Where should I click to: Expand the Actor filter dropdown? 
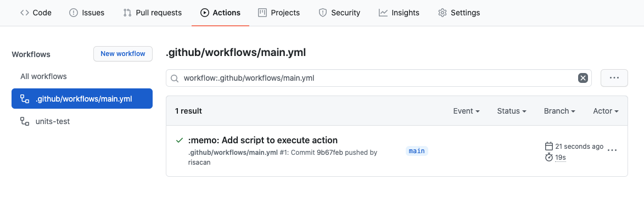pos(606,111)
